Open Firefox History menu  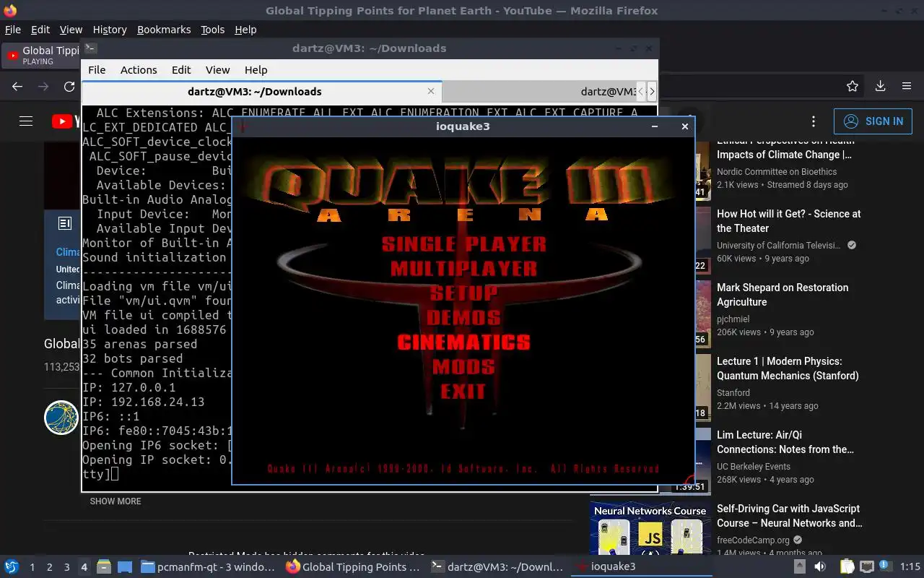point(110,30)
